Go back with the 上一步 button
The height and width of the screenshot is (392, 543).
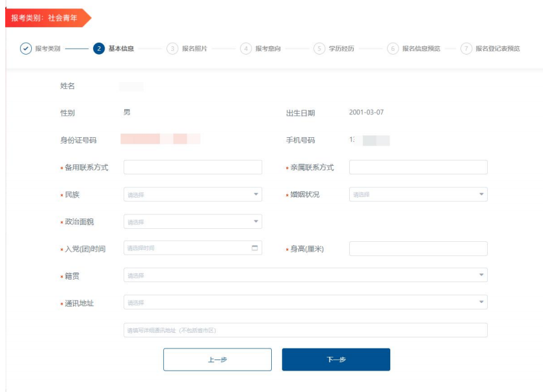(x=217, y=359)
